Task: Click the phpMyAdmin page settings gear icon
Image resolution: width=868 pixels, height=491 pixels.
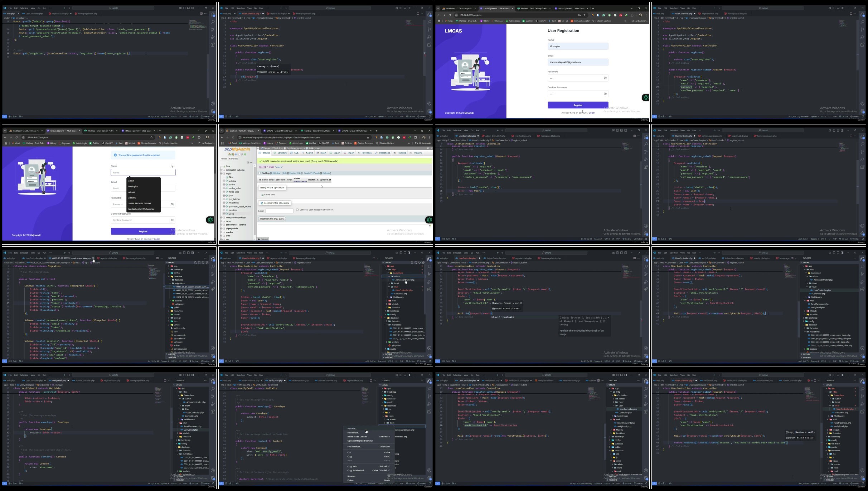Action: [x=427, y=148]
